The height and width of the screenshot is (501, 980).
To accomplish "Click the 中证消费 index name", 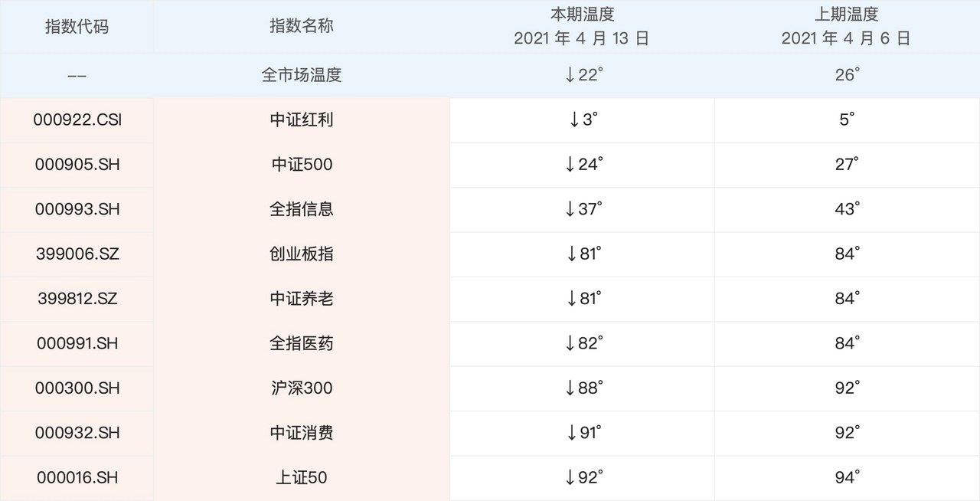I will tap(301, 433).
